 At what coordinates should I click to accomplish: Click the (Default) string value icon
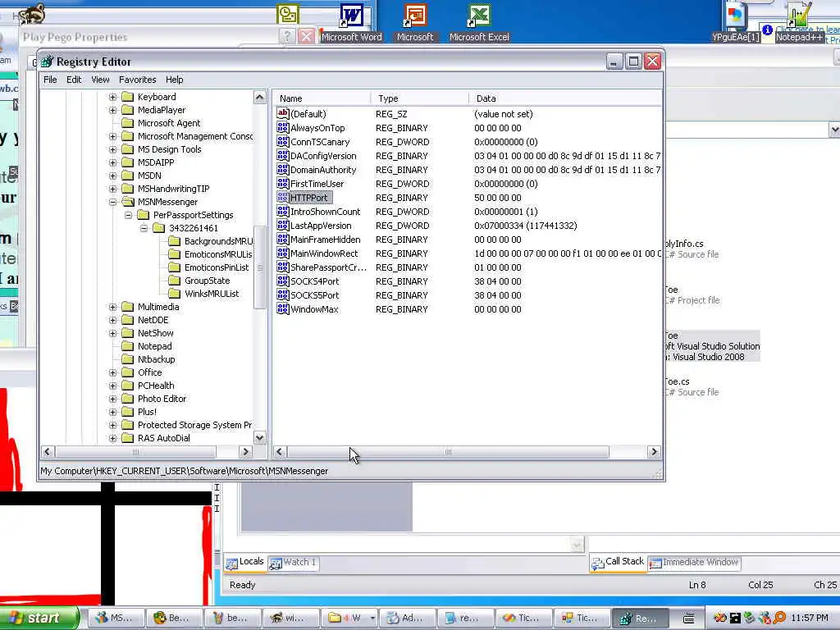pyautogui.click(x=282, y=113)
